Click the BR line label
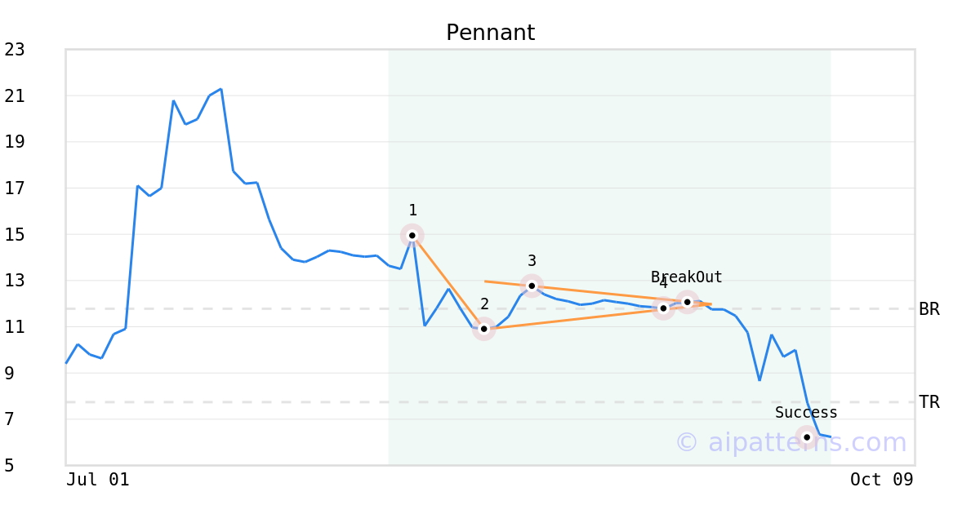Viewport: 980px width, 514px height. click(x=929, y=309)
